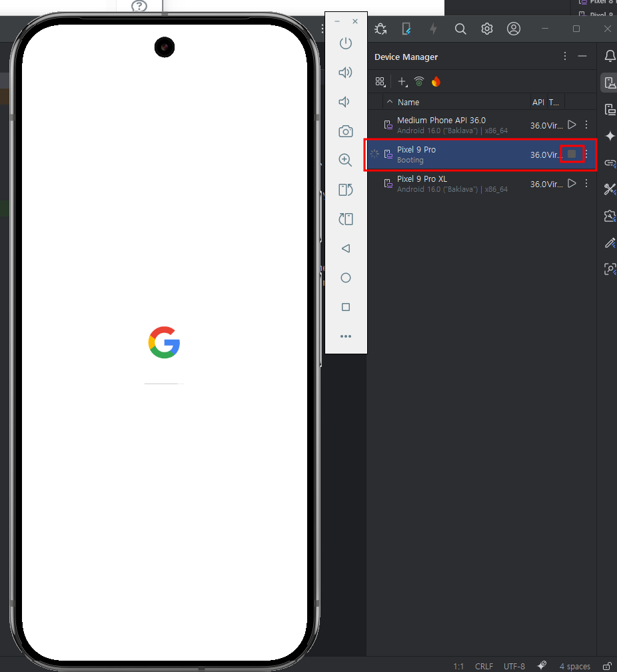
Task: Add a new device with plus icon
Action: tap(402, 82)
